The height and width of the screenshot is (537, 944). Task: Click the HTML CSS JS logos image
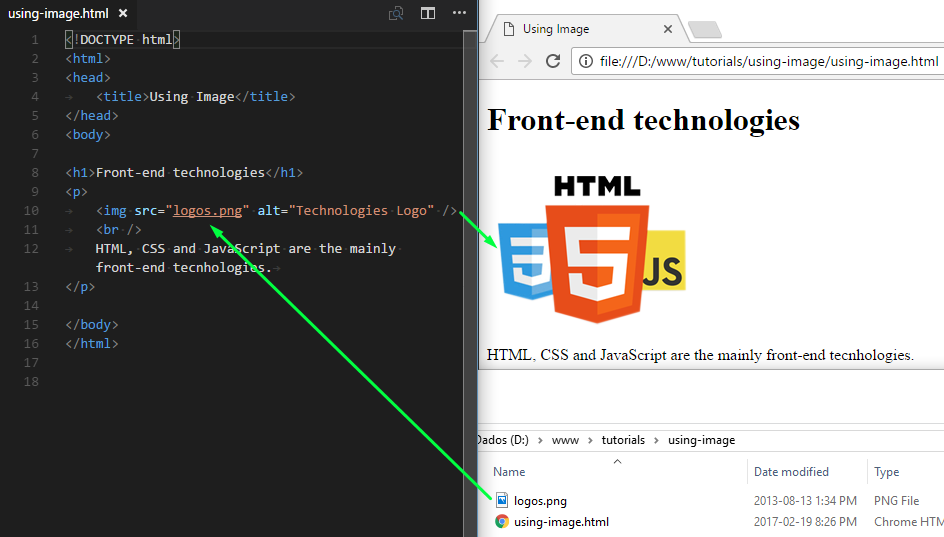[592, 248]
